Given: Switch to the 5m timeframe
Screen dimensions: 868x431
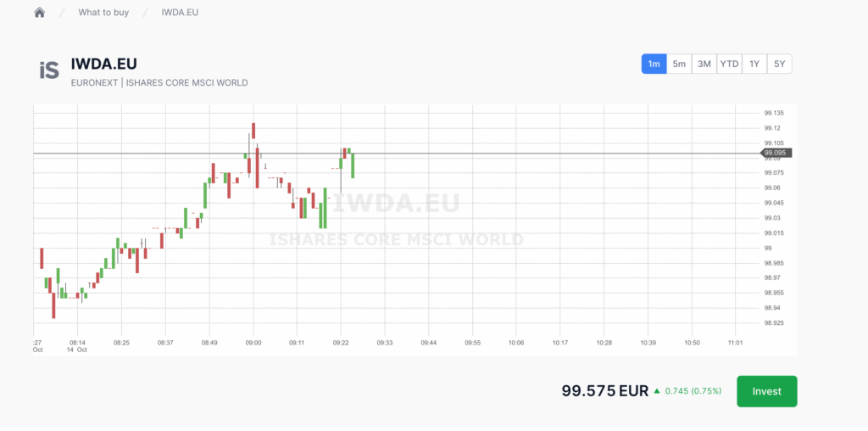Looking at the screenshot, I should tap(679, 64).
